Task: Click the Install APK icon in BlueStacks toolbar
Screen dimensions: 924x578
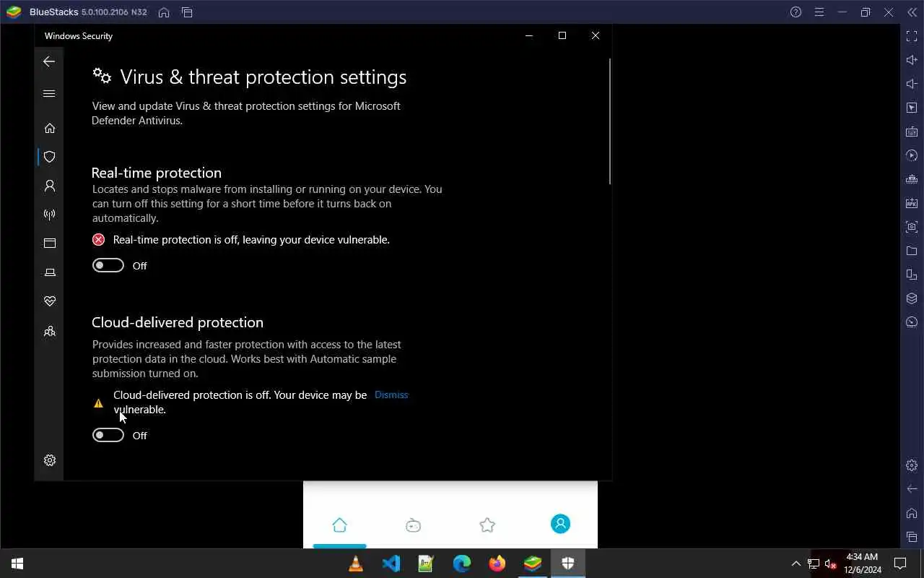Action: (912, 203)
